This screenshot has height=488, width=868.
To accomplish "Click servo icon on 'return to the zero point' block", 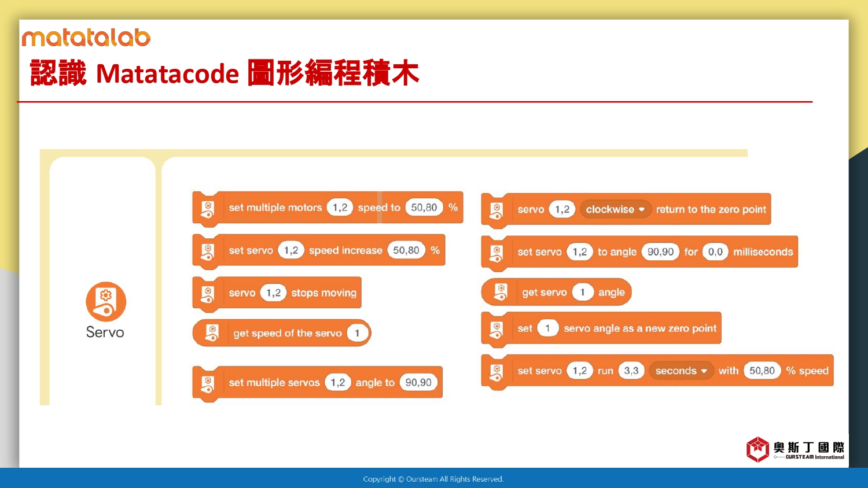I will tap(496, 210).
